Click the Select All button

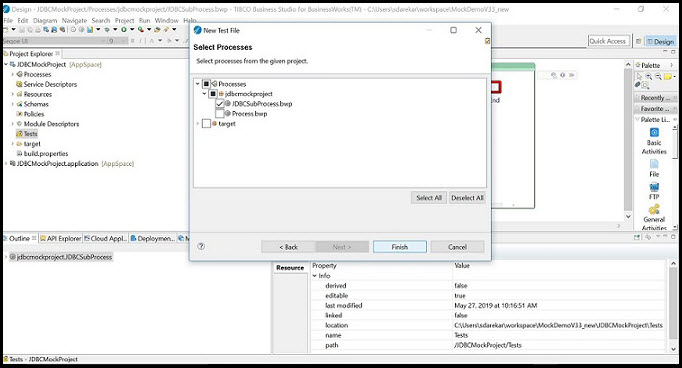[429, 197]
